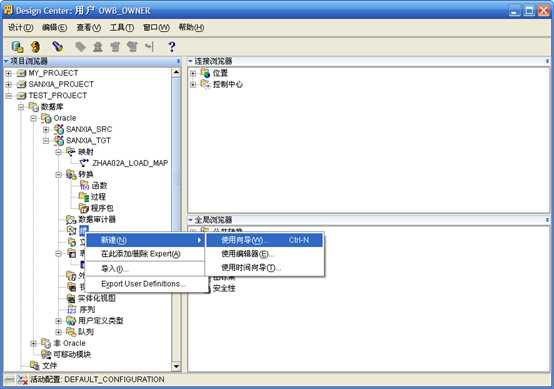Click the SANXIA_SRC module icon
This screenshot has width=554, height=389.
(59, 129)
